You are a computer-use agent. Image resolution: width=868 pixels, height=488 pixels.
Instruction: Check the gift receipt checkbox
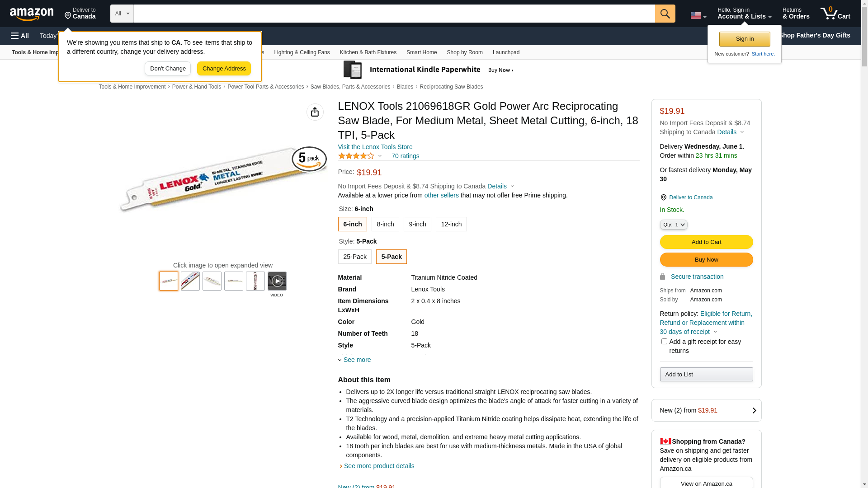pyautogui.click(x=664, y=342)
